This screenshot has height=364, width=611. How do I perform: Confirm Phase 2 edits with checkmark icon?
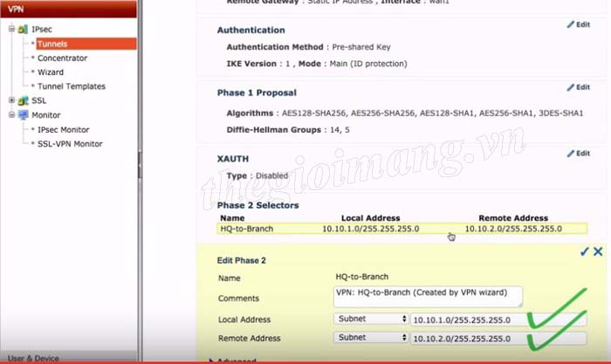584,251
